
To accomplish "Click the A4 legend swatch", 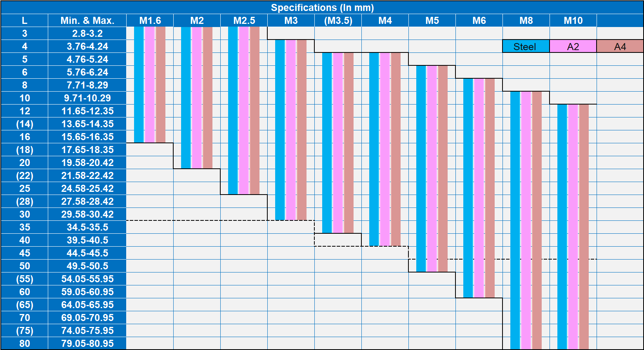I will [620, 47].
